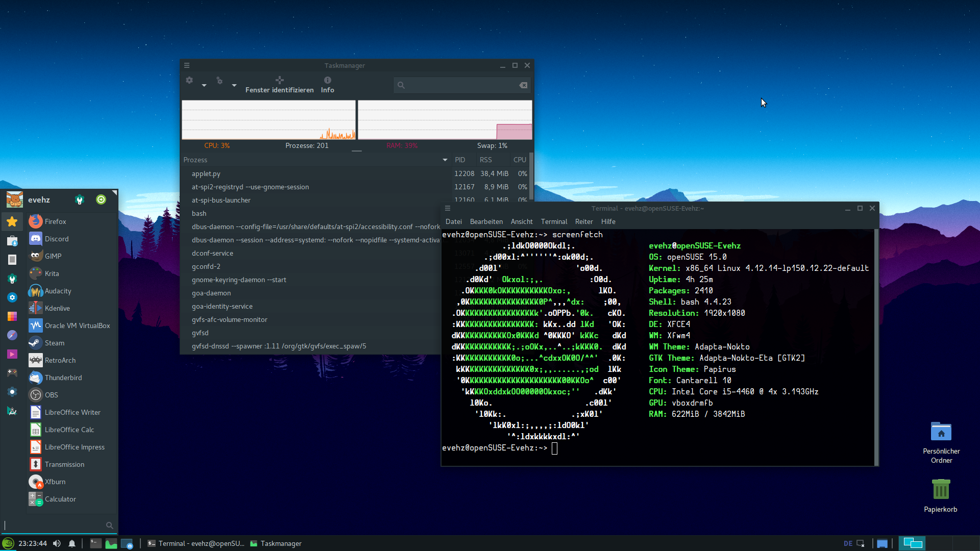Toggle notifications bell in the panel
980x551 pixels.
(x=72, y=543)
